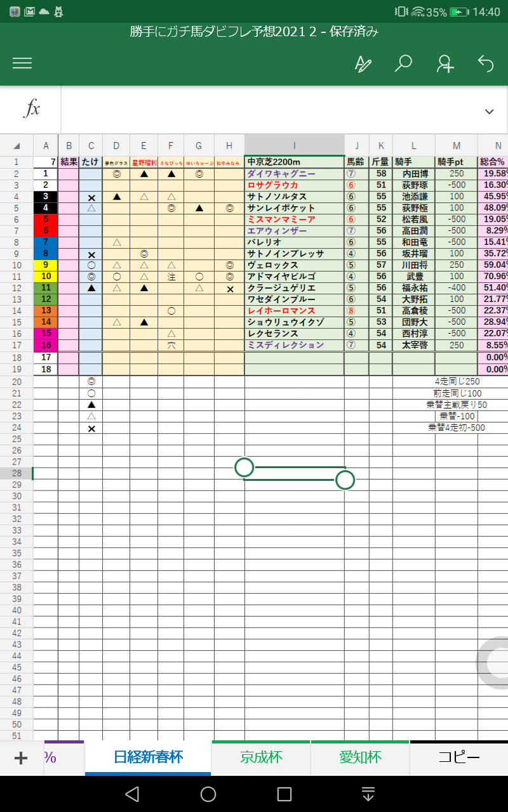The height and width of the screenshot is (812, 508).
Task: Add a new sheet with plus
Action: [x=21, y=758]
